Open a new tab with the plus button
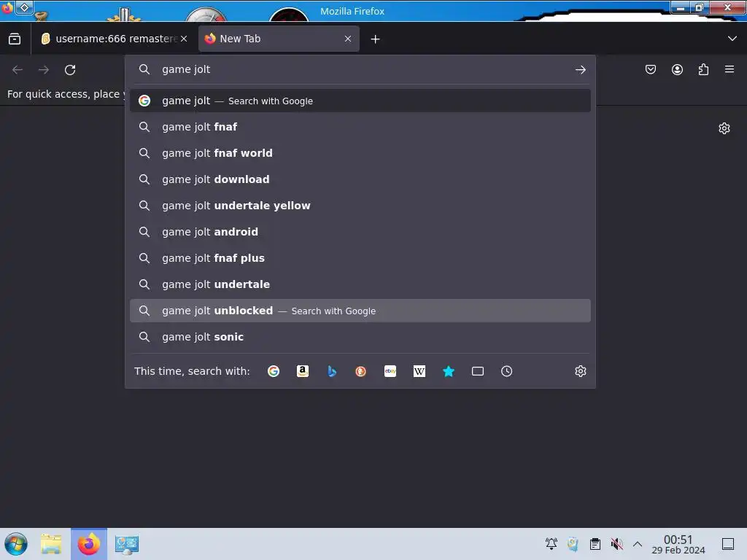 376,39
